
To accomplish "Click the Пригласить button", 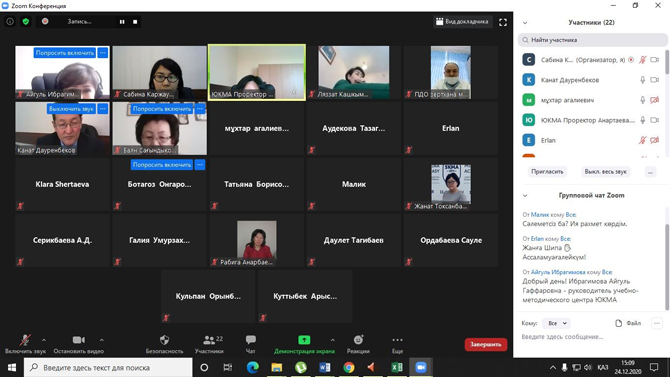I will pyautogui.click(x=547, y=172).
